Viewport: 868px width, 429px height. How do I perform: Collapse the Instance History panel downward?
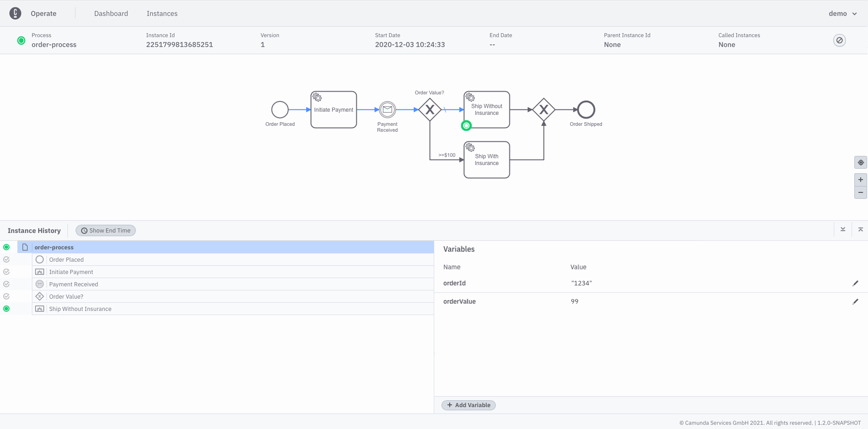coord(842,229)
